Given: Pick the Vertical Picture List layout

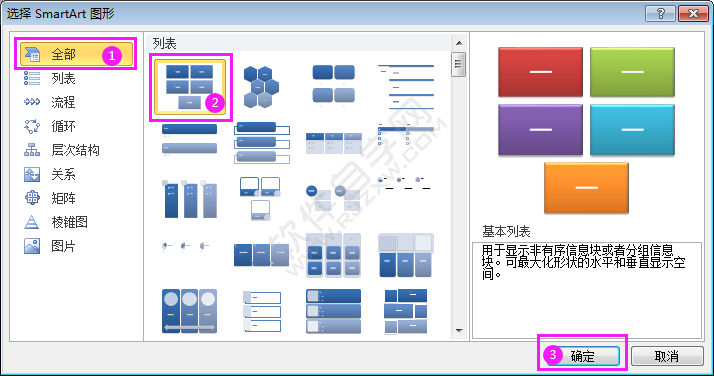Looking at the screenshot, I should click(334, 311).
